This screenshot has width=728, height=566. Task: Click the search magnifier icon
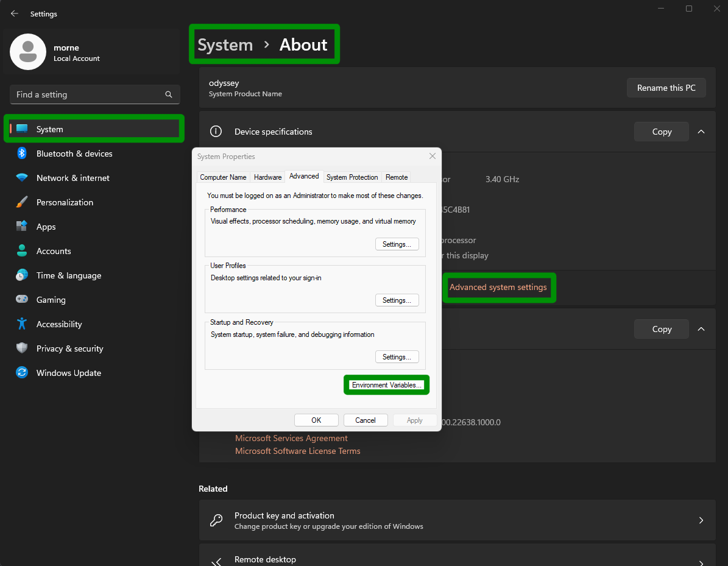[x=168, y=94]
